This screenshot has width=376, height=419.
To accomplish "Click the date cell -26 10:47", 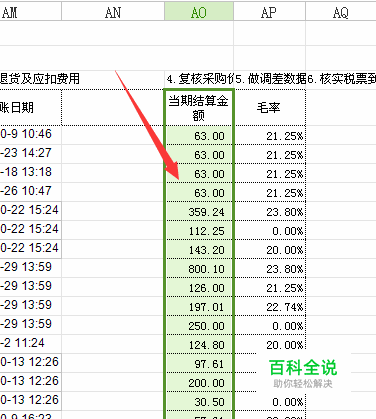I will 31,191.
